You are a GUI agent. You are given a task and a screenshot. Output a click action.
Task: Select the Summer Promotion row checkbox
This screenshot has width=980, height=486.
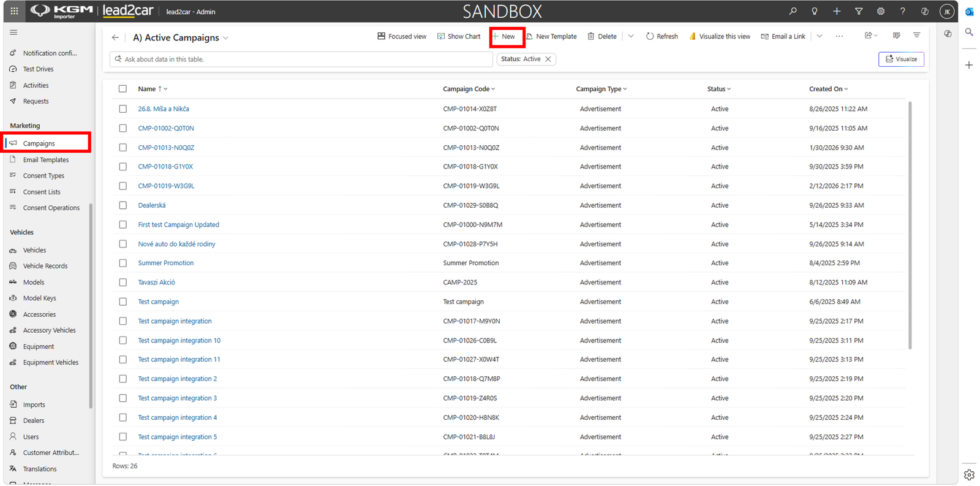[123, 263]
